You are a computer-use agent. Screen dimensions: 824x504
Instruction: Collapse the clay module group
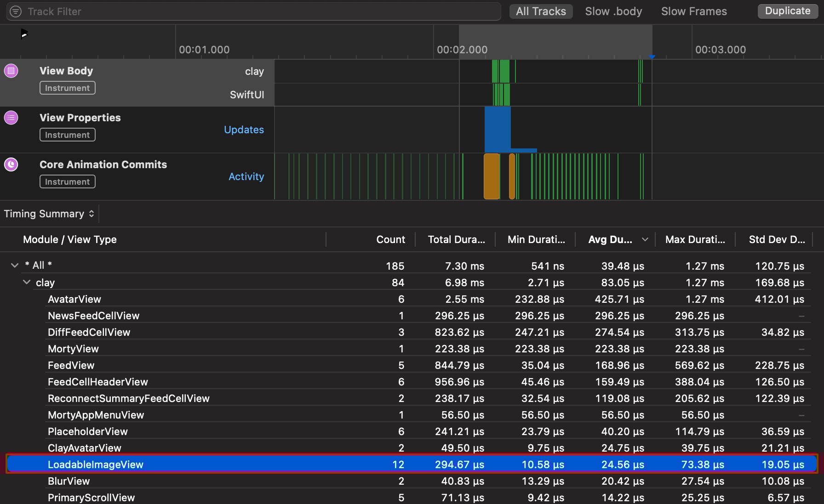point(27,282)
